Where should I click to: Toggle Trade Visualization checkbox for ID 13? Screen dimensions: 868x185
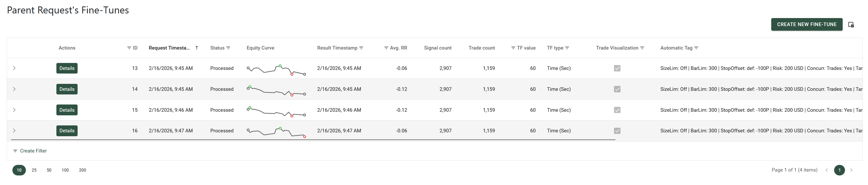point(617,68)
